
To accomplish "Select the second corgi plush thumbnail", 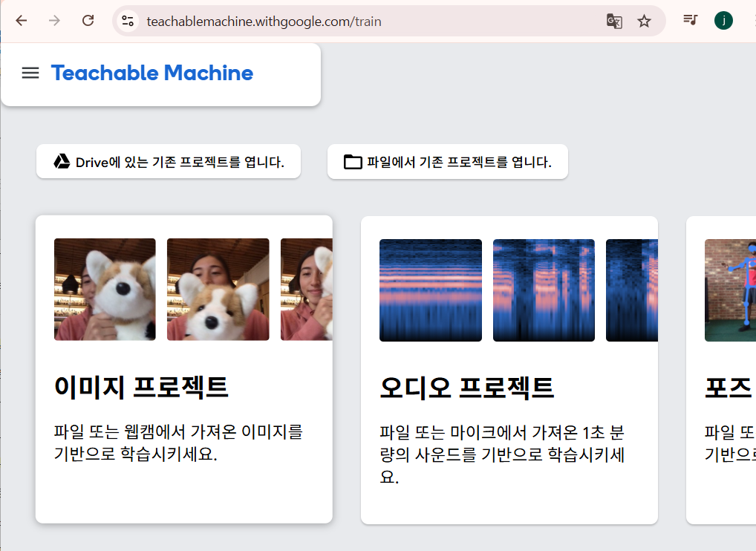I will point(218,290).
